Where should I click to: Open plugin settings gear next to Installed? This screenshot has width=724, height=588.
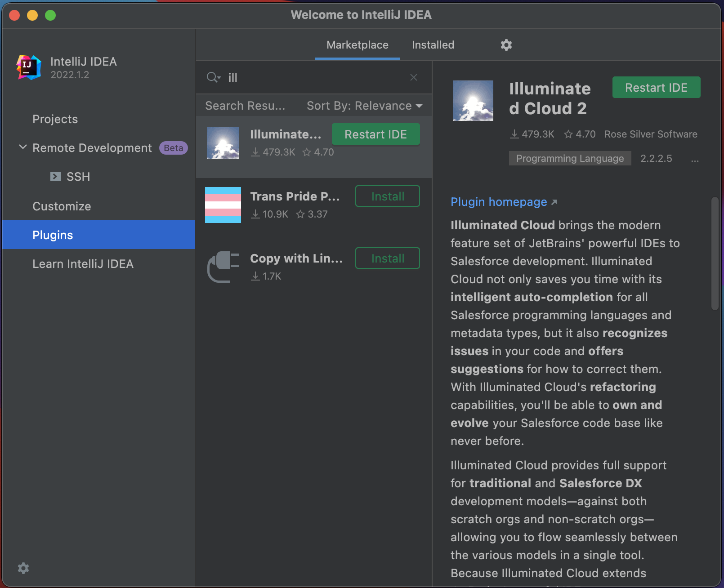506,45
